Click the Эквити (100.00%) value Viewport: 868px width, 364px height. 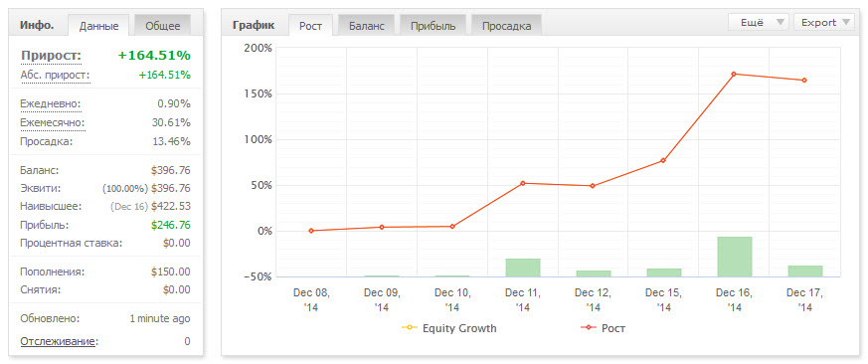[146, 188]
